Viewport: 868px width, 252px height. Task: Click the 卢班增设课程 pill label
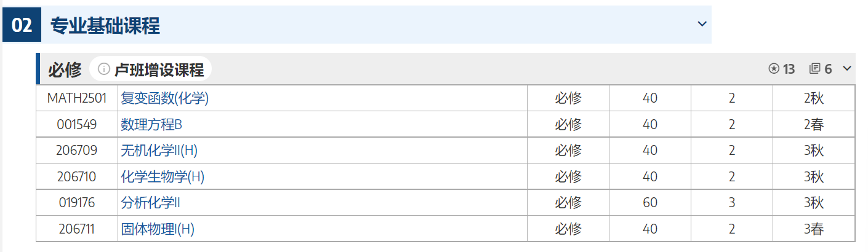coord(159,69)
